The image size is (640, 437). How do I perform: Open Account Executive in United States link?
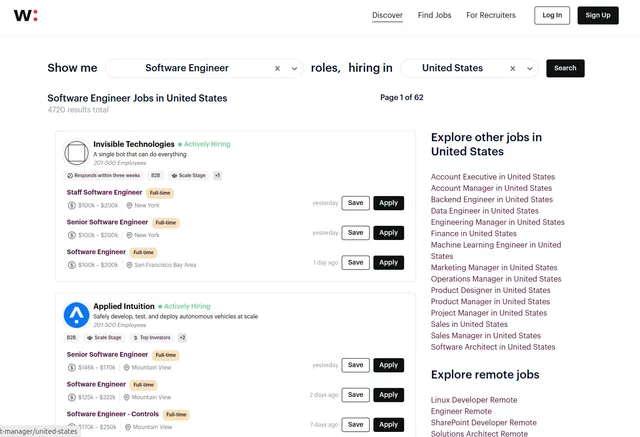click(x=493, y=177)
